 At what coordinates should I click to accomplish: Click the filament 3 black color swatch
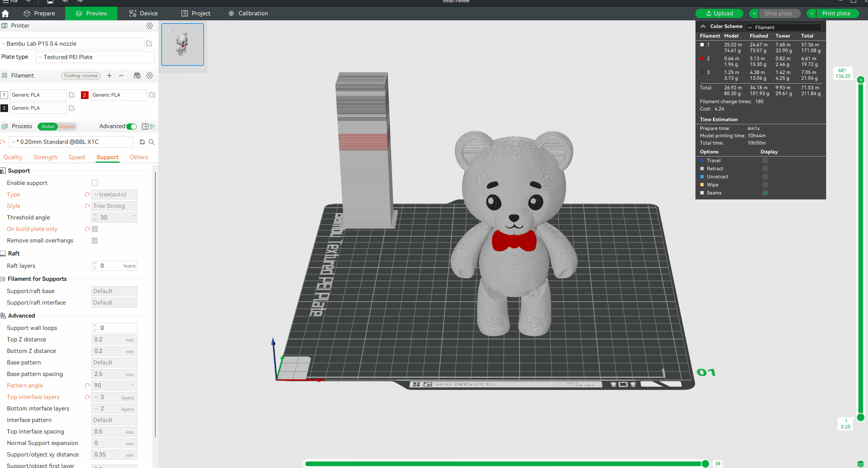click(4, 108)
